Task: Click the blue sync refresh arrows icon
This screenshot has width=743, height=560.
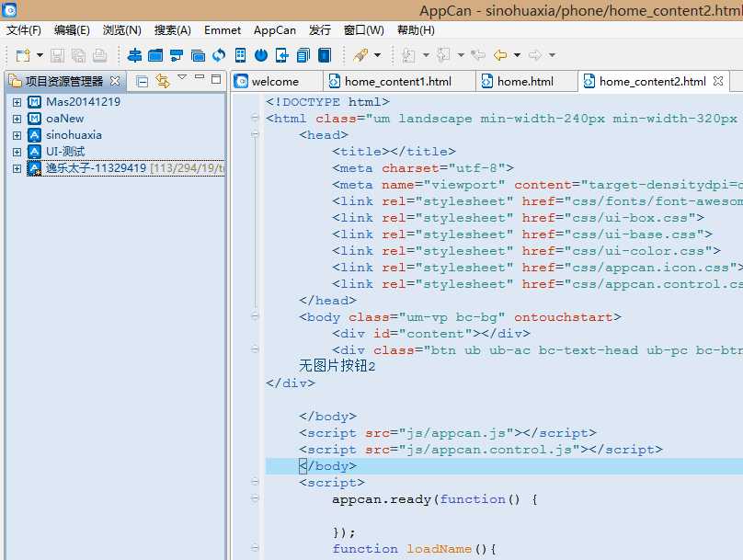Action: click(219, 55)
